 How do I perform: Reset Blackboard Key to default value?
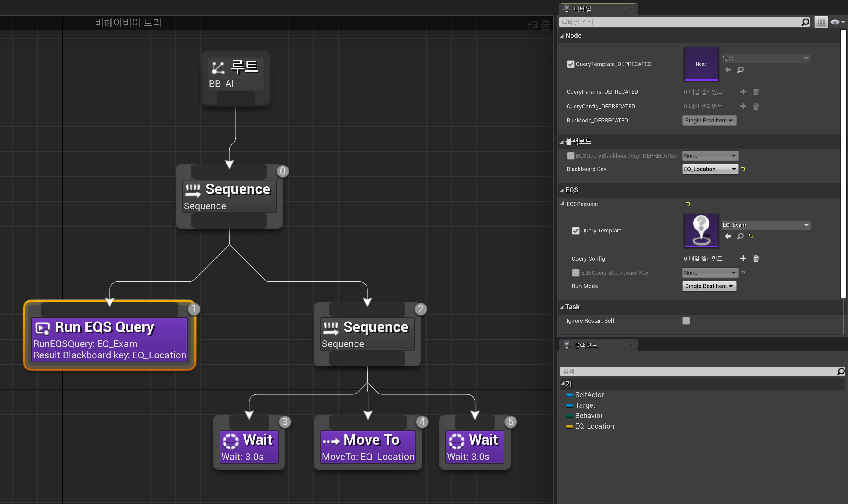pos(743,169)
